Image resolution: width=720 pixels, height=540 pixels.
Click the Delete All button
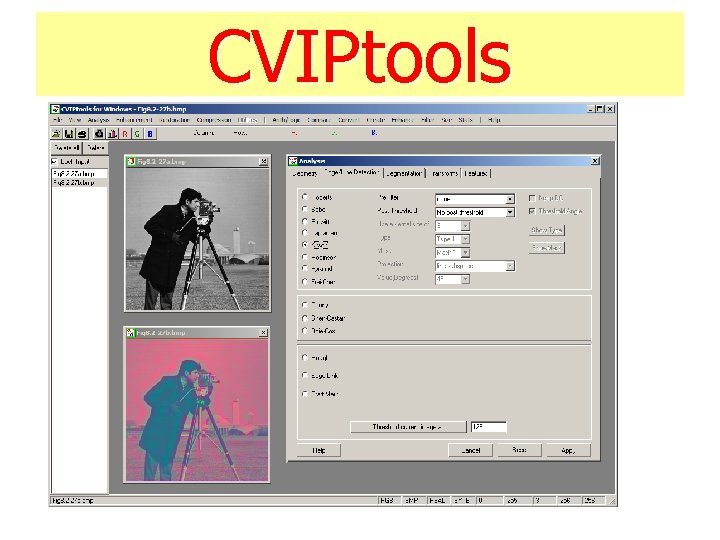click(x=67, y=148)
